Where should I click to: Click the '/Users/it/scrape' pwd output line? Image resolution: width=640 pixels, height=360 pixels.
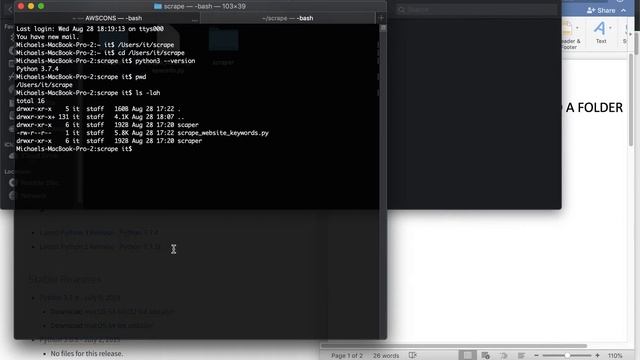(44, 84)
